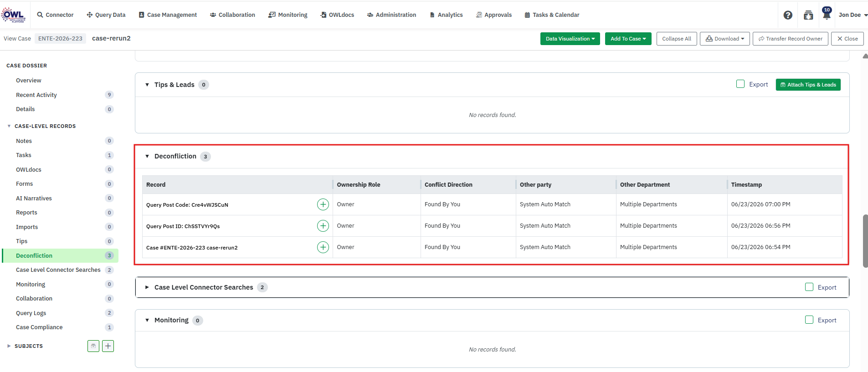Click the Timestamp column header

(x=785, y=185)
